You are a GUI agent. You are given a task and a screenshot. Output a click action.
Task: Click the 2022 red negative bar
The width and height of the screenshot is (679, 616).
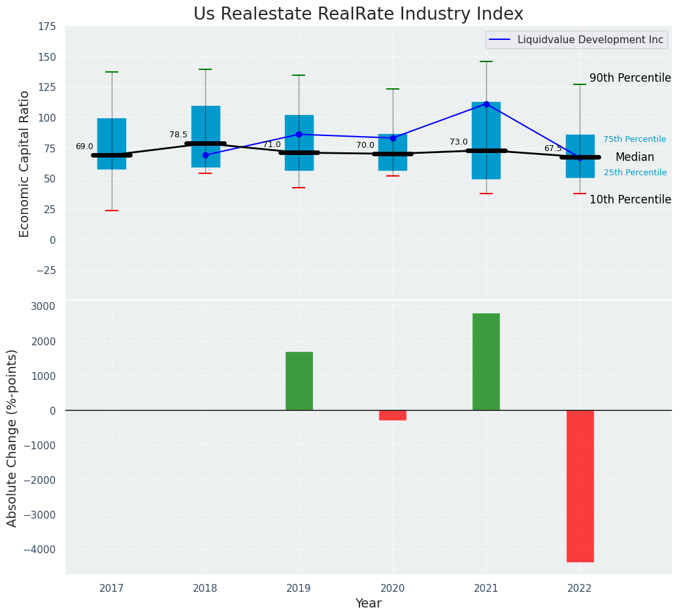[580, 486]
